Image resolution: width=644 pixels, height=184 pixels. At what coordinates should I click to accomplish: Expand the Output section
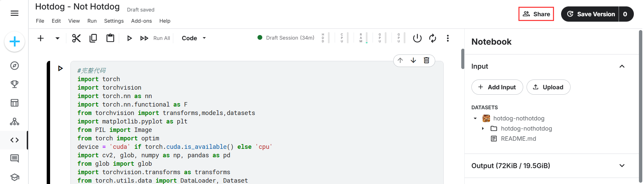(x=622, y=166)
